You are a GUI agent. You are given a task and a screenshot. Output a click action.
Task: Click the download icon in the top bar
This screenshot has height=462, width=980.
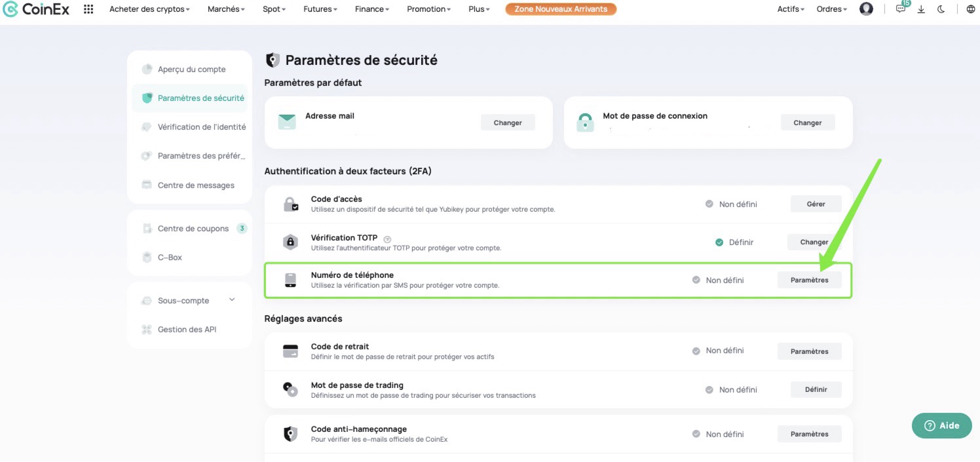[x=921, y=9]
